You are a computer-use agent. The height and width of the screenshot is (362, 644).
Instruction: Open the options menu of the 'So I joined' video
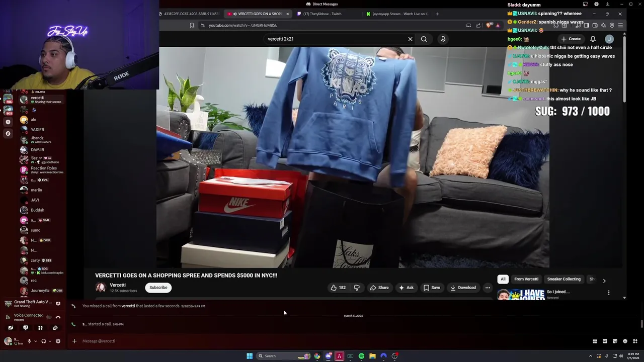tap(608, 293)
